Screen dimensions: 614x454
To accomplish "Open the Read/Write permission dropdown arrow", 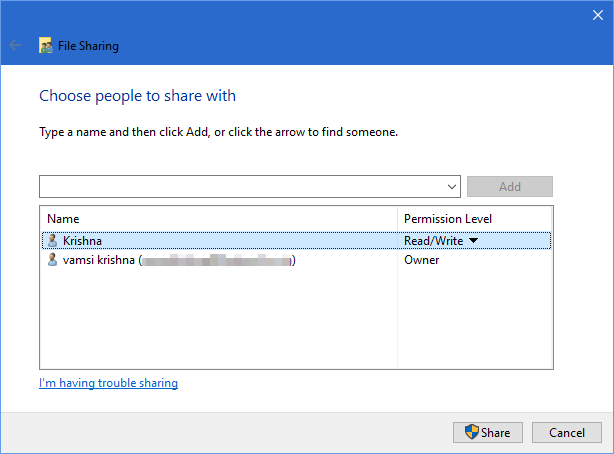I will (473, 240).
